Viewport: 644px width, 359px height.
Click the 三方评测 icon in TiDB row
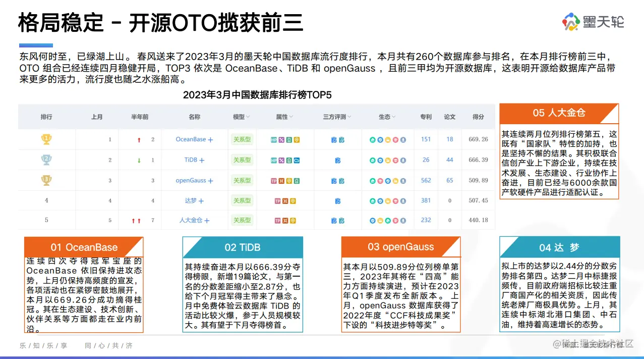[338, 160]
